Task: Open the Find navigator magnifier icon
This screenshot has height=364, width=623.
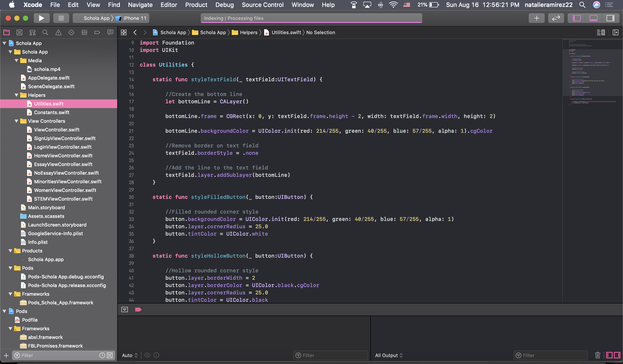Action: (45, 32)
